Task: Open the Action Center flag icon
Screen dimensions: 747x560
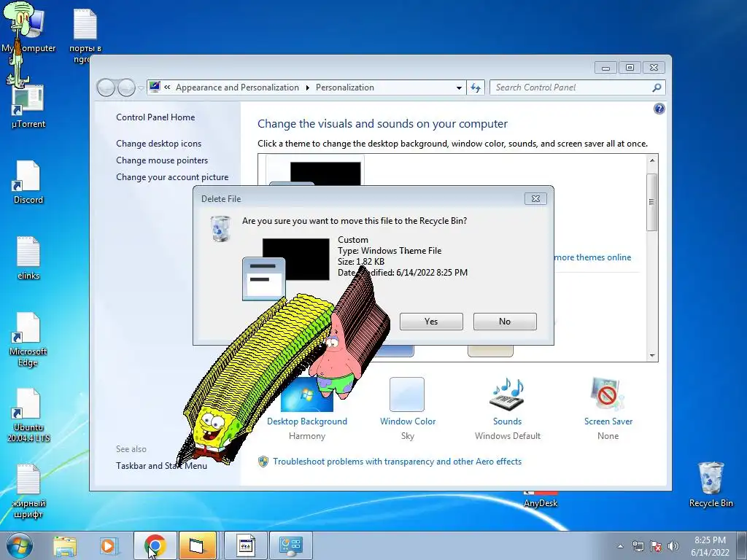Action: pyautogui.click(x=656, y=546)
